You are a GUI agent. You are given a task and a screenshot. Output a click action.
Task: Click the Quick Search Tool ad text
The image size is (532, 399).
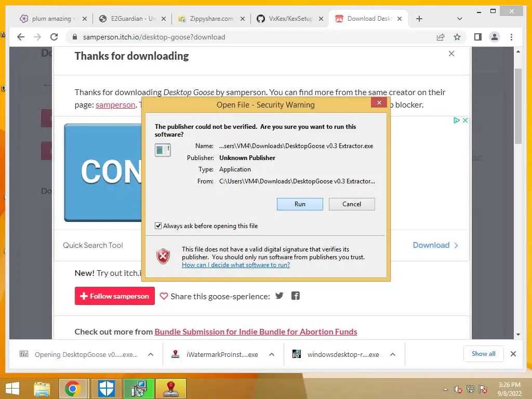(92, 245)
